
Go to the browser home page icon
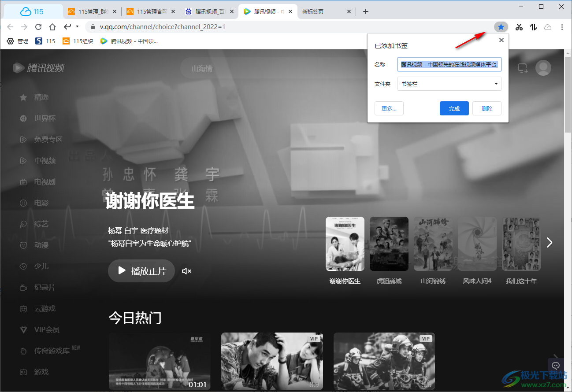pos(52,27)
